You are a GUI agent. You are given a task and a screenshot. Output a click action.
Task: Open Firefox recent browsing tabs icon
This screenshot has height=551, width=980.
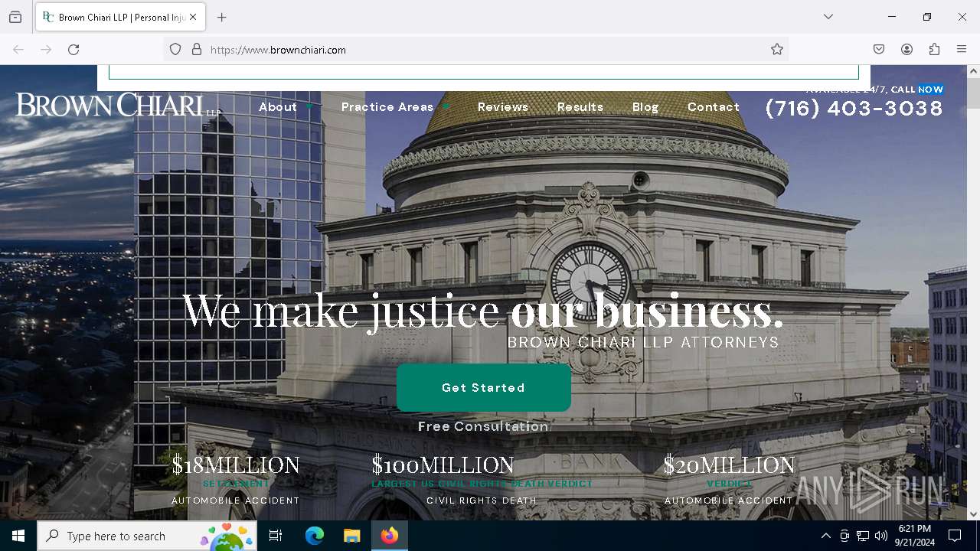(15, 17)
